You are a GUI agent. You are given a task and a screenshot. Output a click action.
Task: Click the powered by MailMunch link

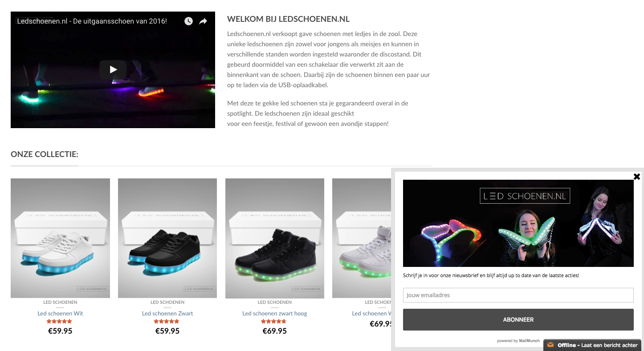tap(518, 341)
